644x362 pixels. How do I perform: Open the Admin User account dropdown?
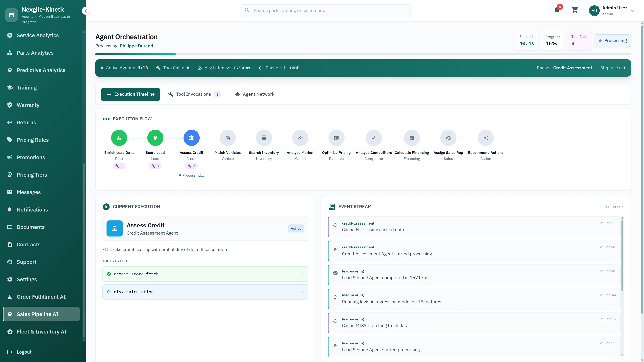click(613, 11)
